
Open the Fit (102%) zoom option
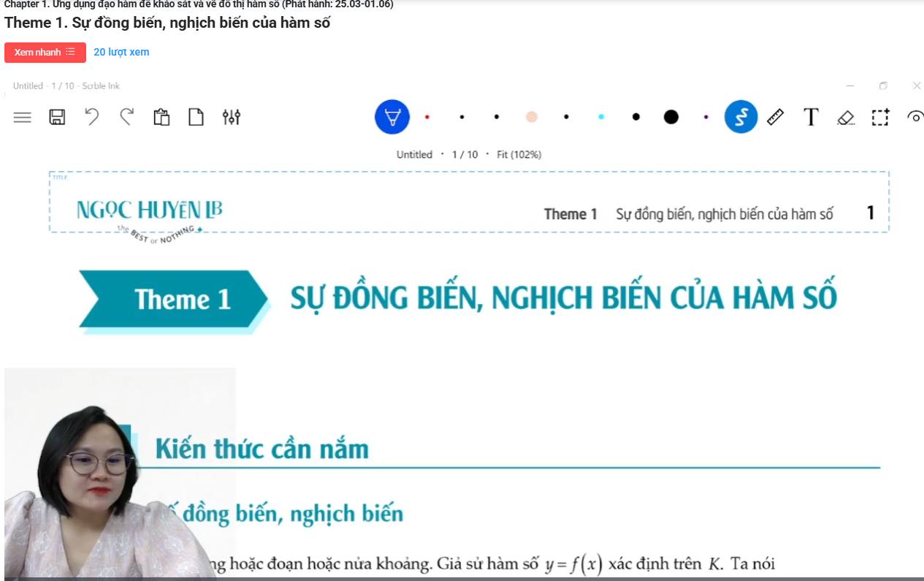pyautogui.click(x=519, y=154)
